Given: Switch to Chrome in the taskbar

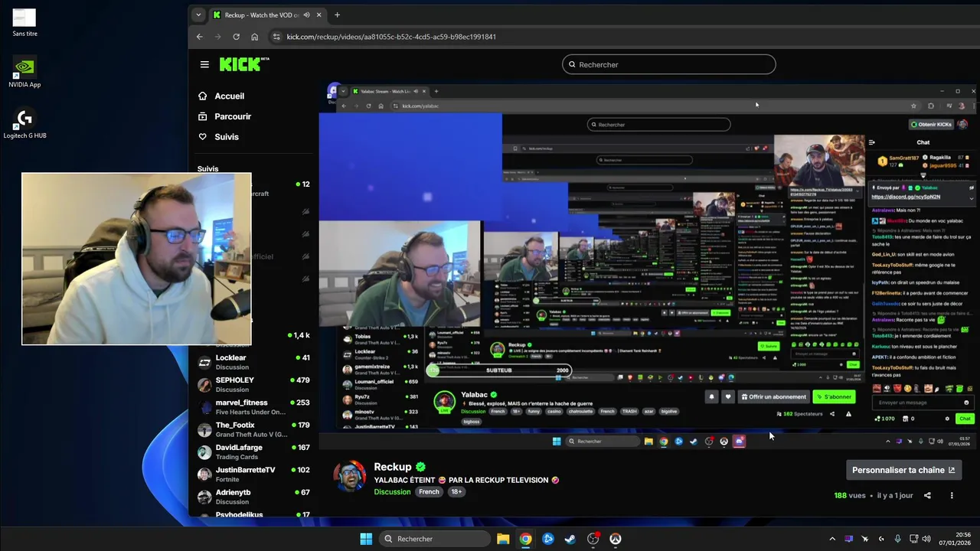Looking at the screenshot, I should [525, 539].
